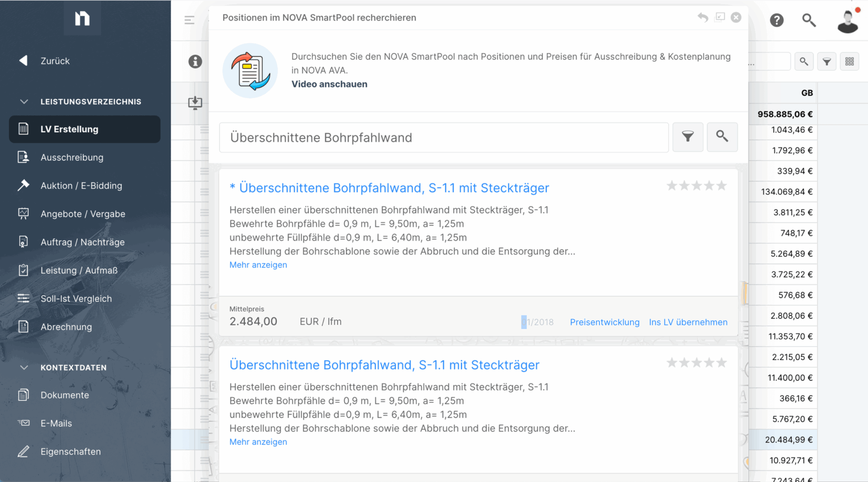Click the background toolbar filter button
This screenshot has width=868, height=482.
point(826,61)
